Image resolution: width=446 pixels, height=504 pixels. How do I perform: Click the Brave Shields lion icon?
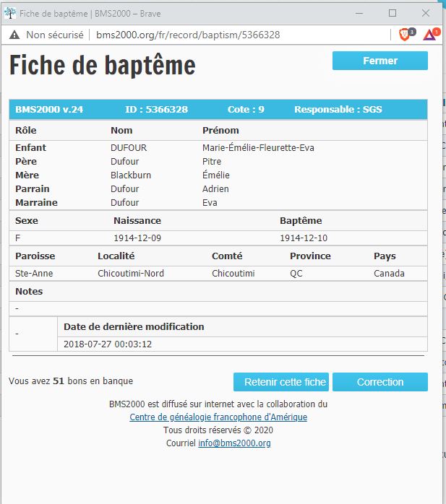405,35
